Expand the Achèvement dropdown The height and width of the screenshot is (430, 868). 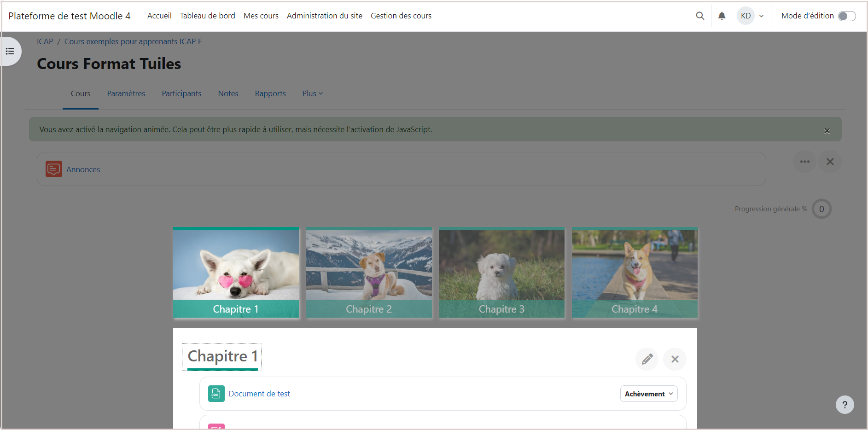click(x=649, y=394)
